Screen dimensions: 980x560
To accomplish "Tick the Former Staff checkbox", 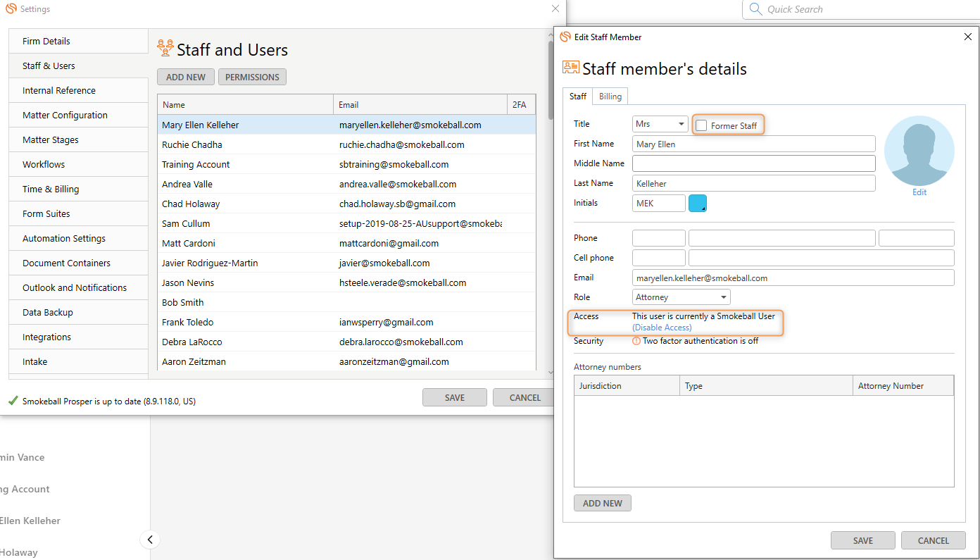I will click(x=701, y=125).
